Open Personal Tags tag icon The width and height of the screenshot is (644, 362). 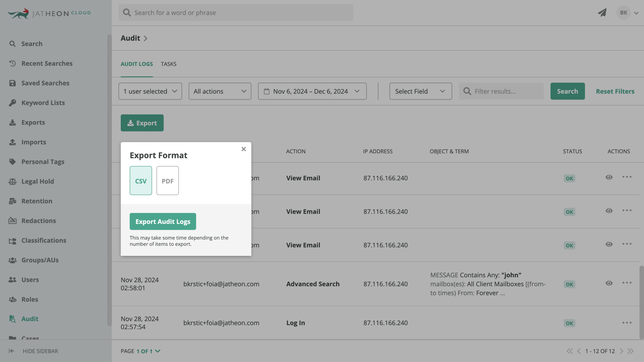(12, 162)
